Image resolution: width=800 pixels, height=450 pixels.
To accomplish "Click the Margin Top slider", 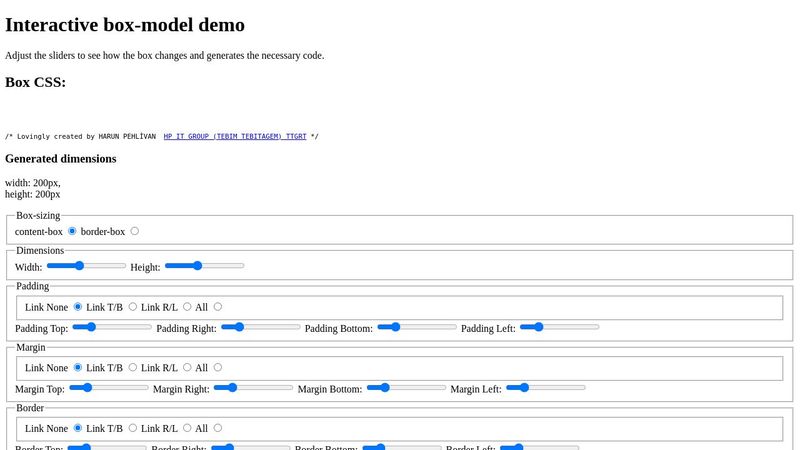I will click(x=108, y=387).
